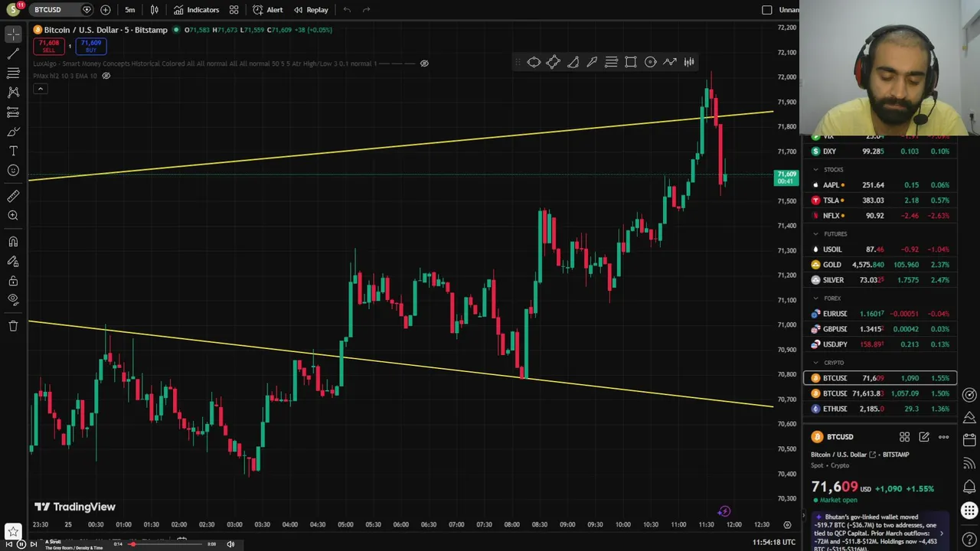Open the user profile avatar menu
The width and height of the screenshot is (980, 551).
pos(13,10)
